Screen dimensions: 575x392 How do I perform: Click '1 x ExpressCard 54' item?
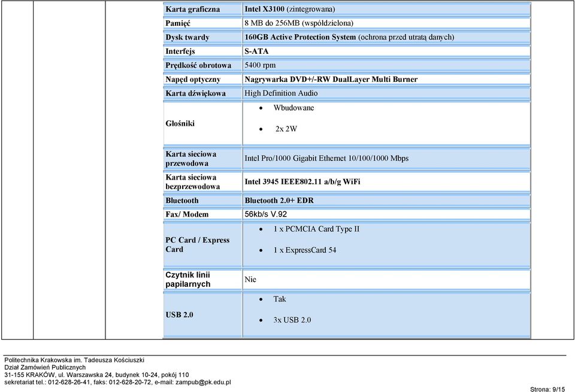[x=305, y=250]
